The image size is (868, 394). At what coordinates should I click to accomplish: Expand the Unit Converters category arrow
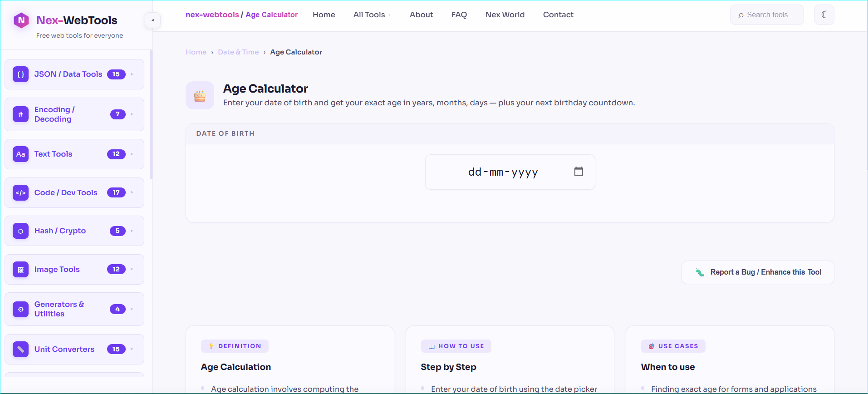tap(132, 349)
